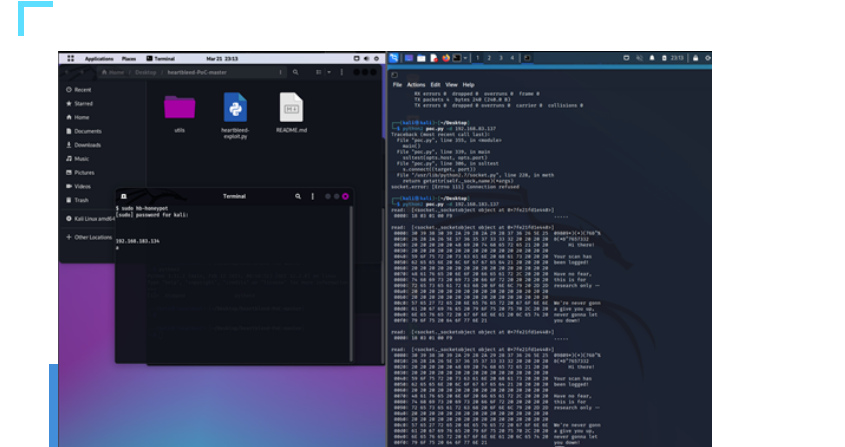Select the utils folder icon
The width and height of the screenshot is (845, 447).
pyautogui.click(x=179, y=107)
